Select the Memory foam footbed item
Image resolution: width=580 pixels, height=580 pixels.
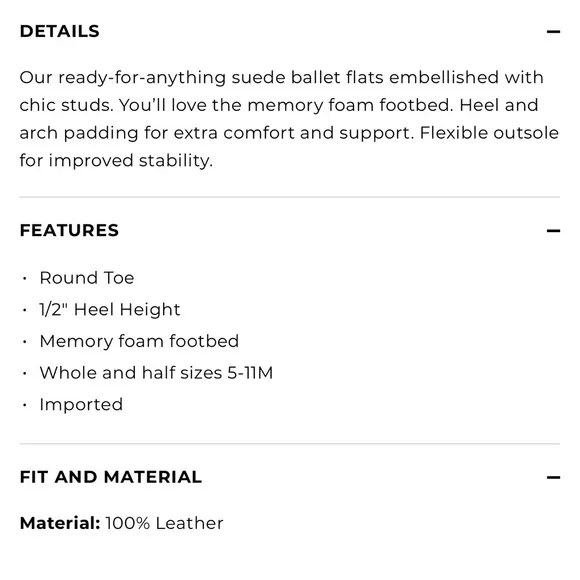pos(139,341)
